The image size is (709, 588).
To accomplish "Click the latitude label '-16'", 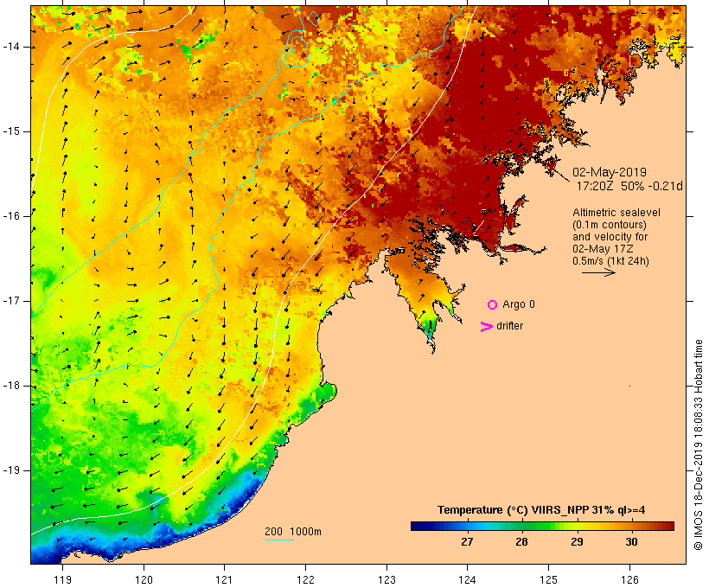I will 11,216.
